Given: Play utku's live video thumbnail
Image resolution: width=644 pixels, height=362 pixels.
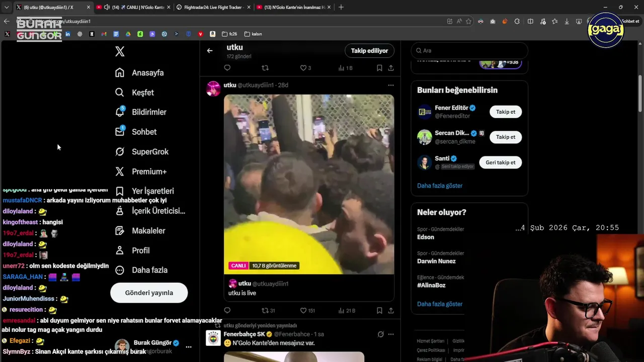Looking at the screenshot, I should pos(309,184).
